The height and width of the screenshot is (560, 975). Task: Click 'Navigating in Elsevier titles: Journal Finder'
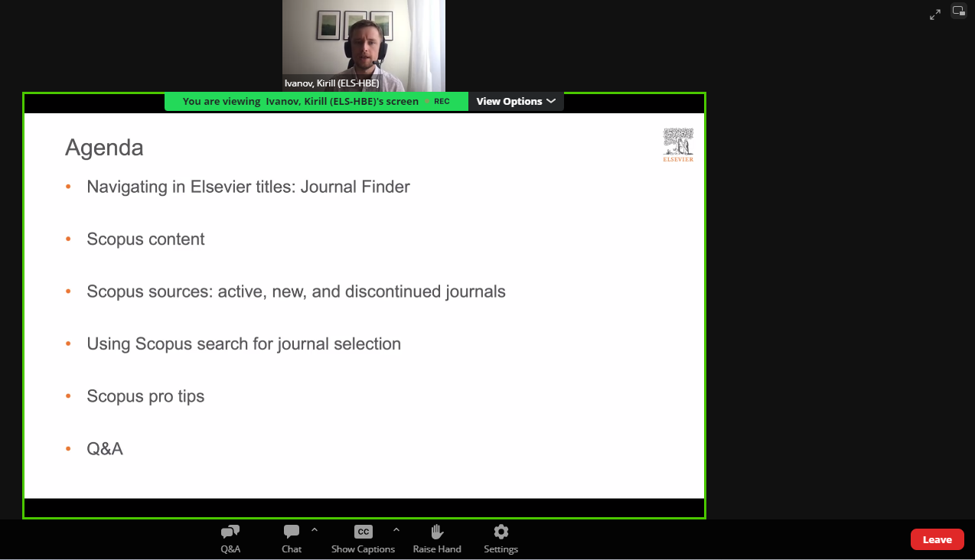click(x=248, y=187)
